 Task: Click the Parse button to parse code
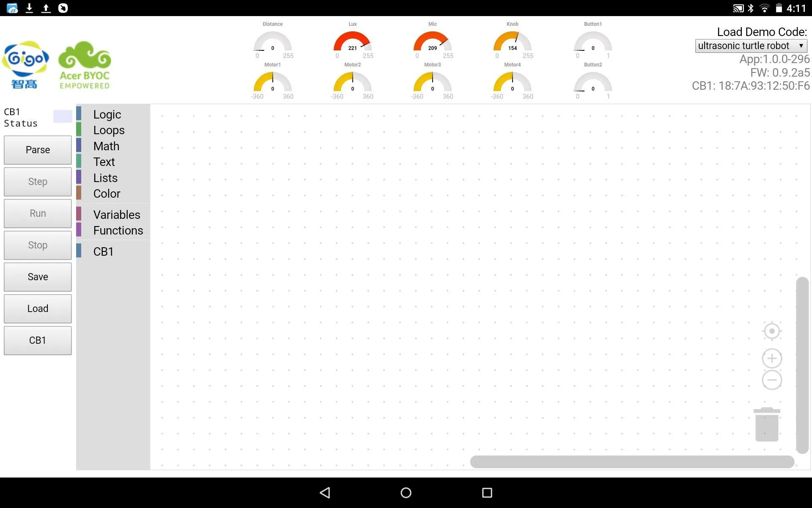tap(37, 149)
